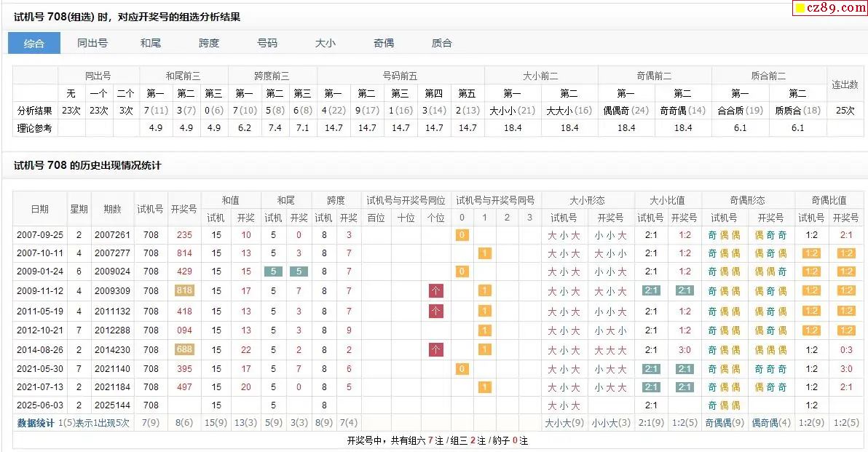
Task: Click the 25次 result cell
Action: 845,110
